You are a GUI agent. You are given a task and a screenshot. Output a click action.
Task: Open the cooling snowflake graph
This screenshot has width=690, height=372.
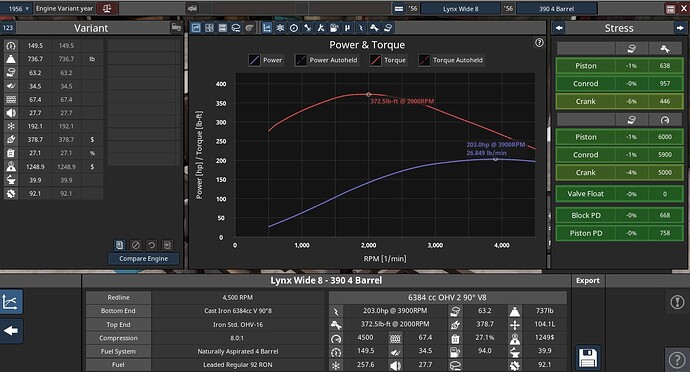(280, 28)
